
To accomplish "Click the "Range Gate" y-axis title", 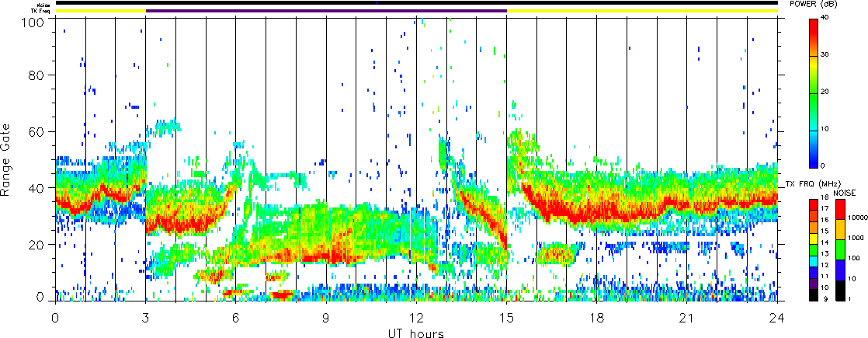I will (5, 159).
